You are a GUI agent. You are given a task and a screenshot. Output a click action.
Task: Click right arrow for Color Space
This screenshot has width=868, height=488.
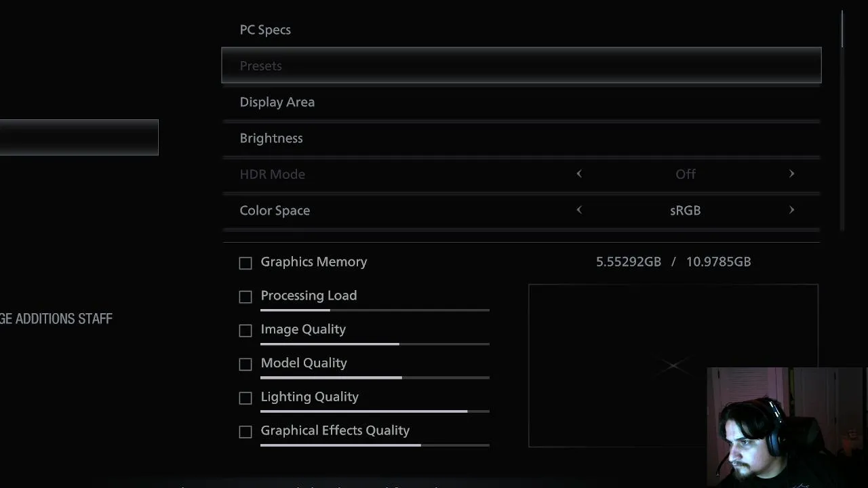[x=791, y=210]
